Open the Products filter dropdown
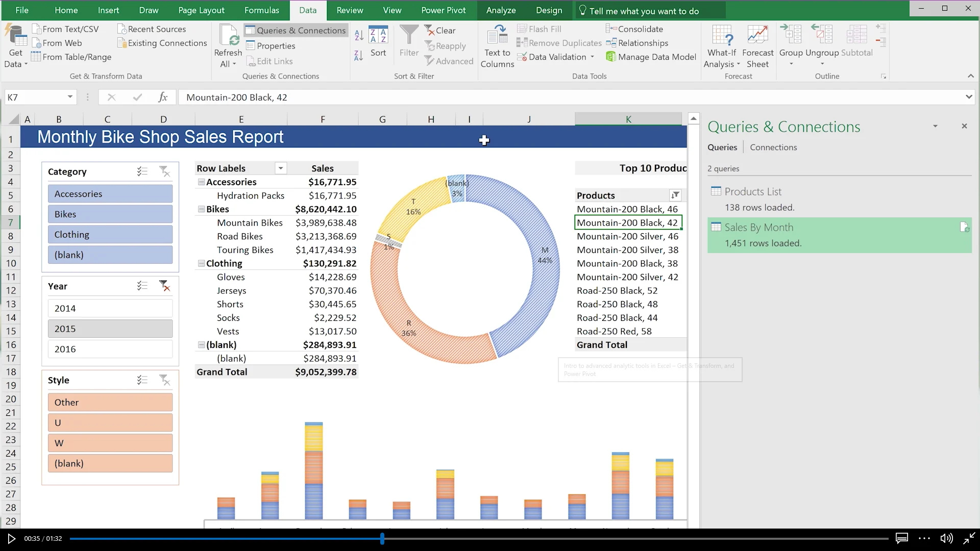Image resolution: width=980 pixels, height=551 pixels. tap(675, 195)
